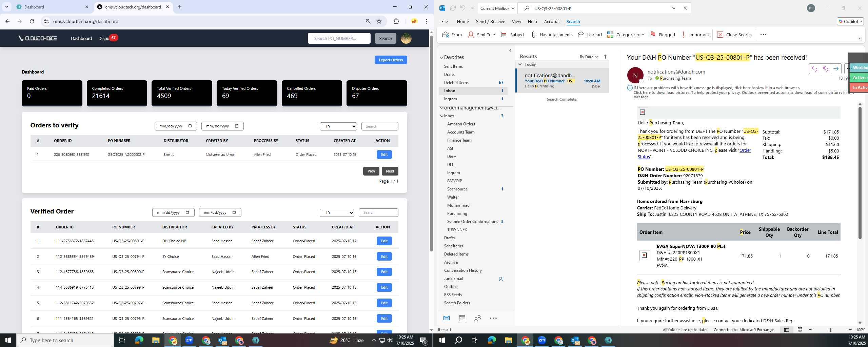
Task: Open the Send / Receive tab
Action: pos(490,21)
